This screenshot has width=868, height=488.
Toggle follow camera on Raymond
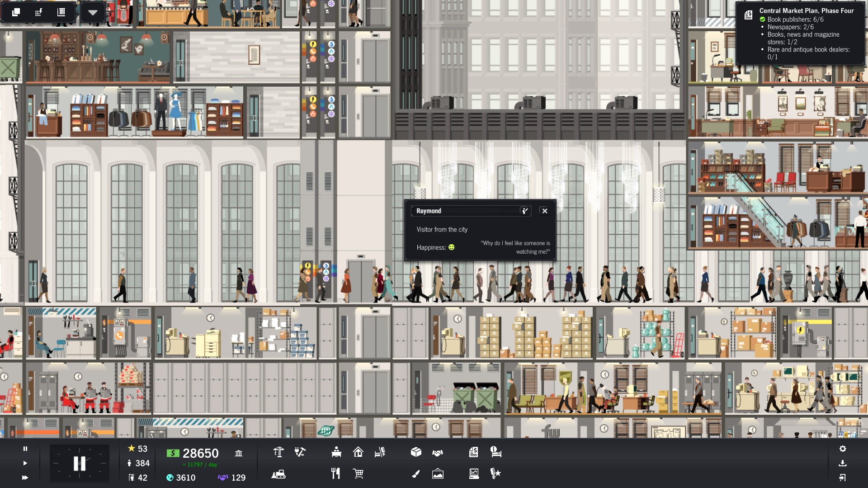click(524, 211)
